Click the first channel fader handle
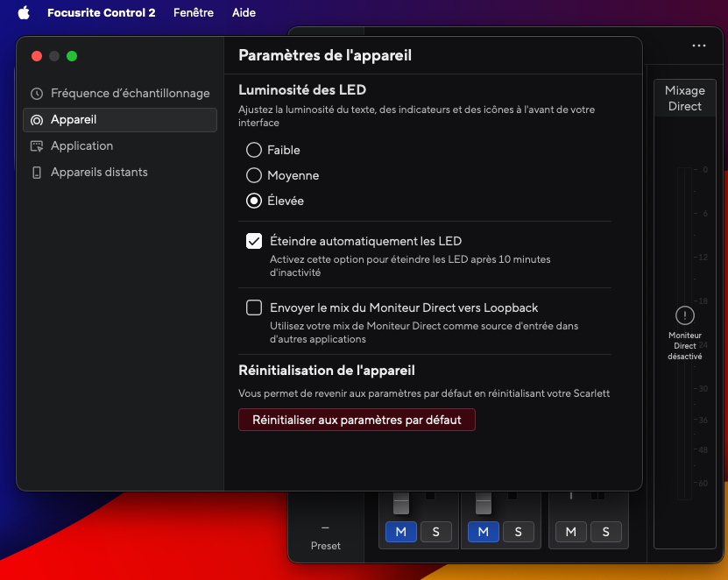This screenshot has height=580, width=728. click(x=400, y=504)
